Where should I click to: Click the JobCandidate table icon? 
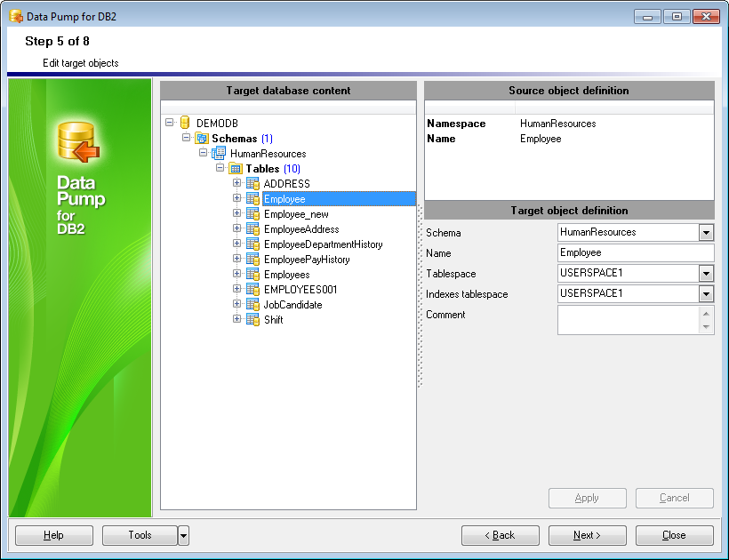click(252, 305)
